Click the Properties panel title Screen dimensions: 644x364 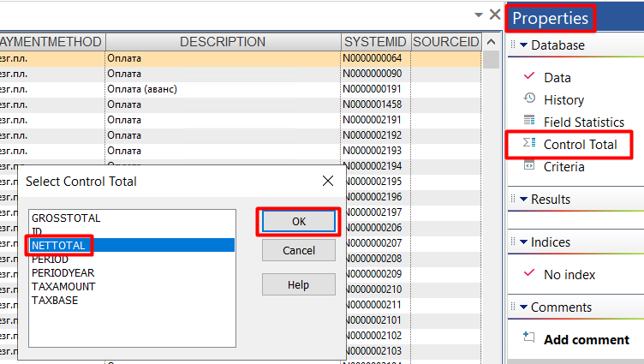tap(550, 19)
